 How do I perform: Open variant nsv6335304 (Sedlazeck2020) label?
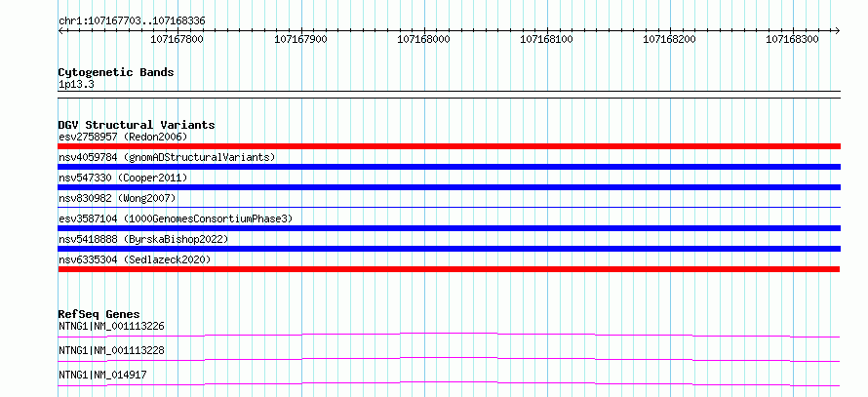(135, 259)
